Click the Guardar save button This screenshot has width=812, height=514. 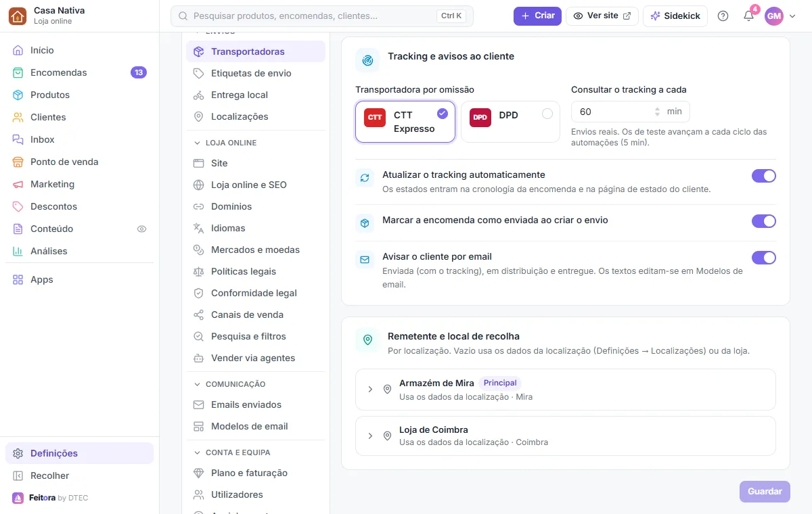(x=765, y=492)
